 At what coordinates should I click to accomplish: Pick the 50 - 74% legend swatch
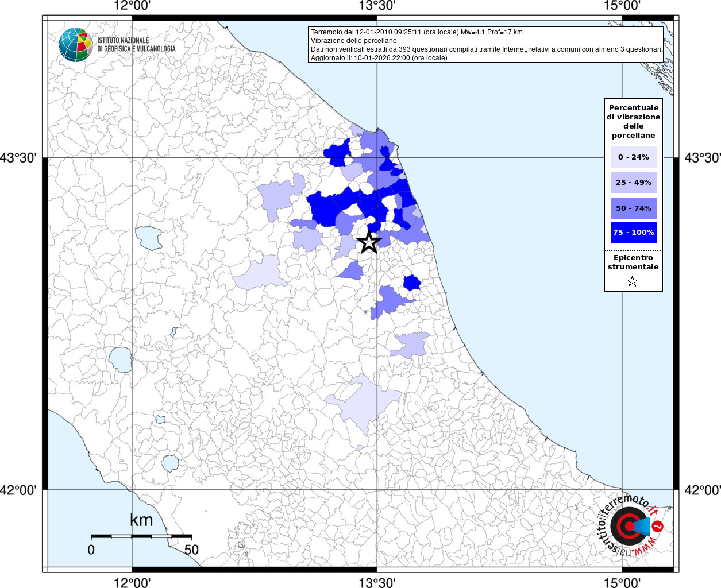633,208
